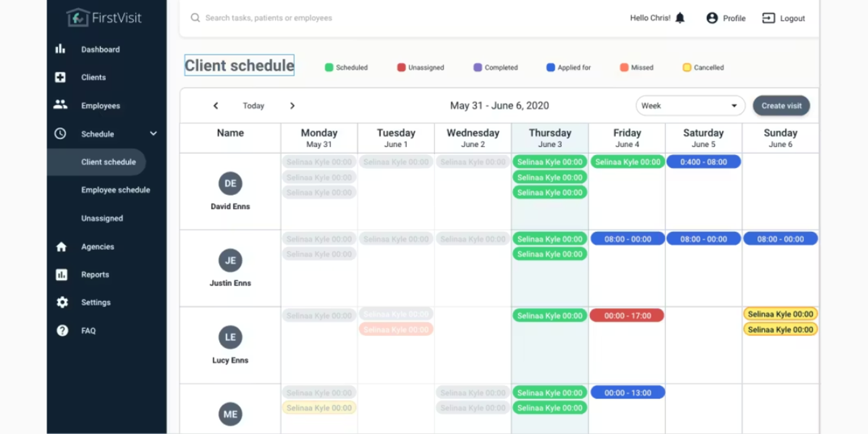Click the search magnifier icon
The height and width of the screenshot is (434, 868).
point(195,18)
